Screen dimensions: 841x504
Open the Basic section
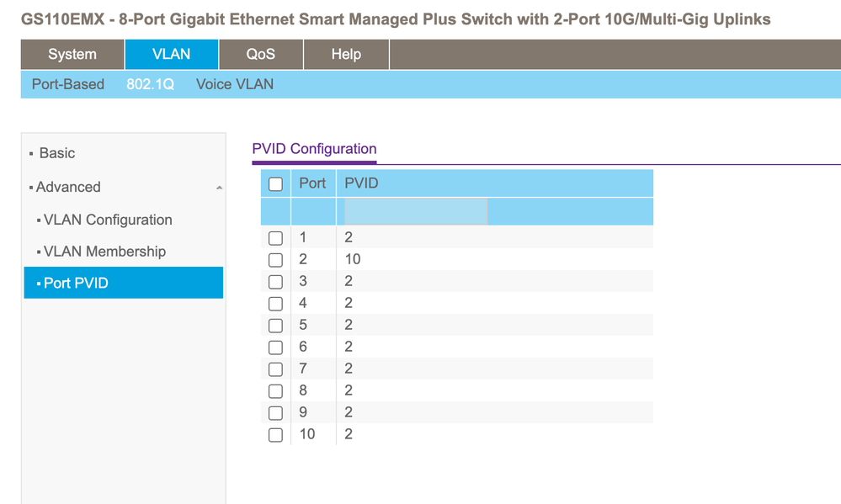coord(57,153)
